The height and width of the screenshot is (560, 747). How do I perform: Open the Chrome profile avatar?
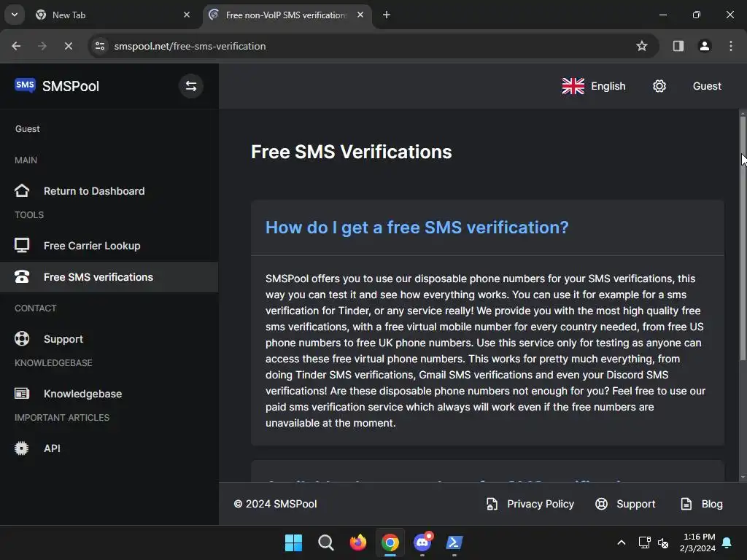pos(705,46)
